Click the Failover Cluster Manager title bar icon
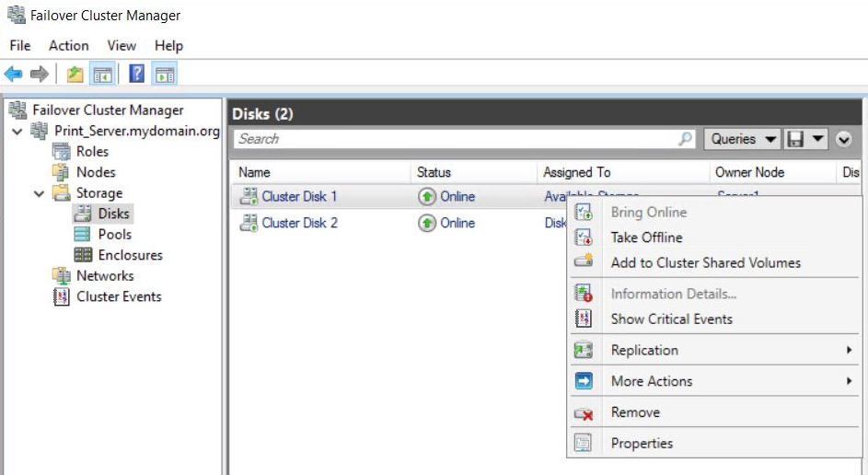The height and width of the screenshot is (475, 868). pos(16,15)
